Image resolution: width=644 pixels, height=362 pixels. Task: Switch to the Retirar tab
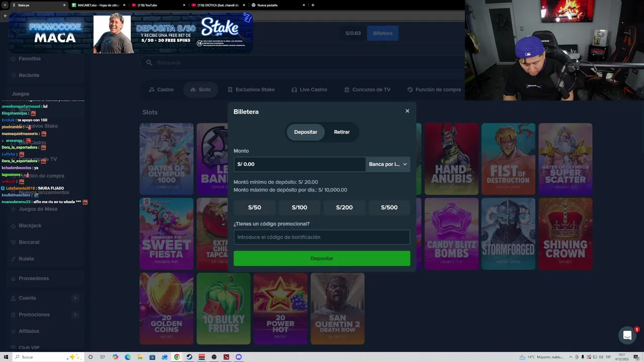(342, 132)
